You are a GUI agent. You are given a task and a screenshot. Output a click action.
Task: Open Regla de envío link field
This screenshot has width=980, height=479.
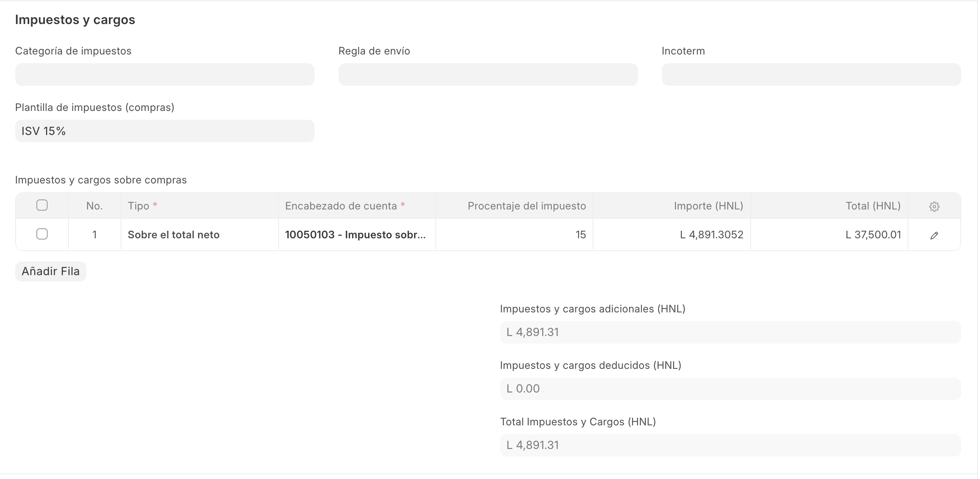[487, 74]
